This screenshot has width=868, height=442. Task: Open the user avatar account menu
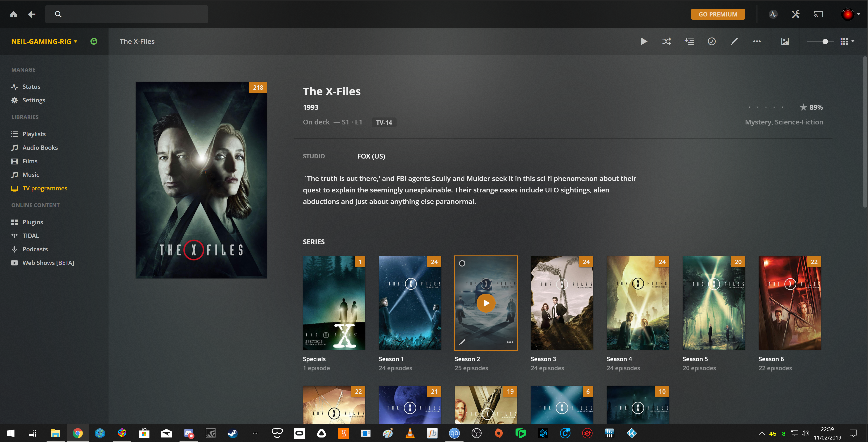click(x=850, y=14)
